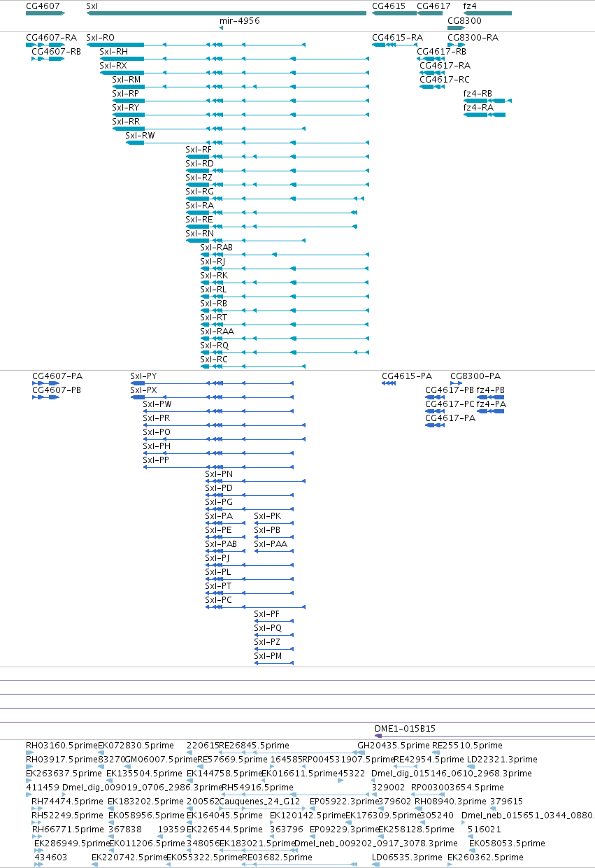Select the mir-4956 feature label
Image resolution: width=595 pixels, height=868 pixels.
240,21
